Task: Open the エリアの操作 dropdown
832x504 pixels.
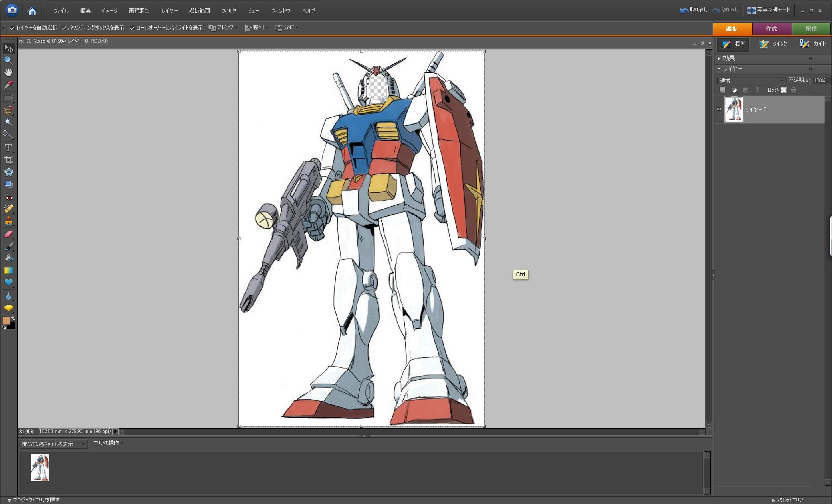Action: click(x=108, y=443)
